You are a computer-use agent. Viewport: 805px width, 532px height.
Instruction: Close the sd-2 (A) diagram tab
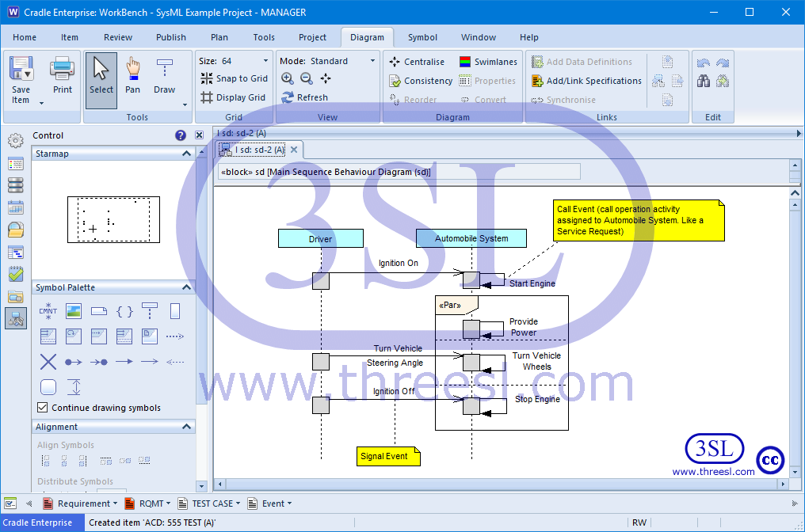pos(294,150)
